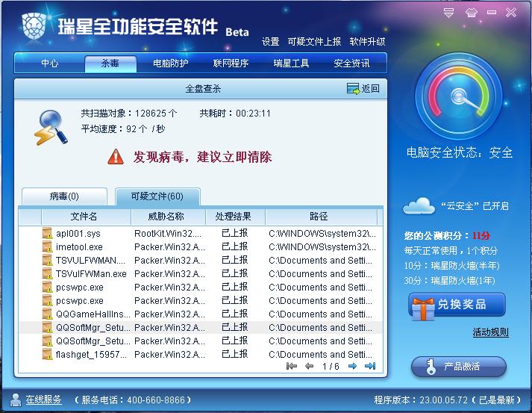Viewport: 532px width, 413px height.
Task: Click the magnifier scan icon
Action: coord(51,127)
